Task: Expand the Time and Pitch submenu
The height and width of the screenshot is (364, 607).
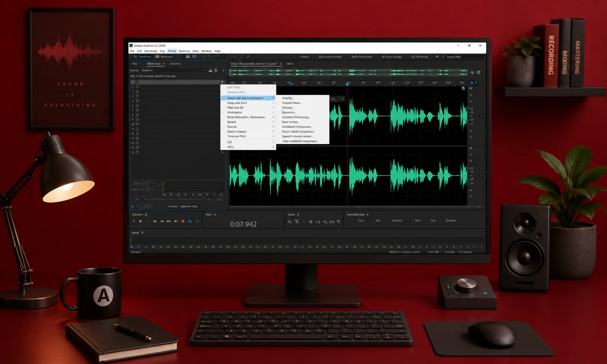Action: point(248,136)
